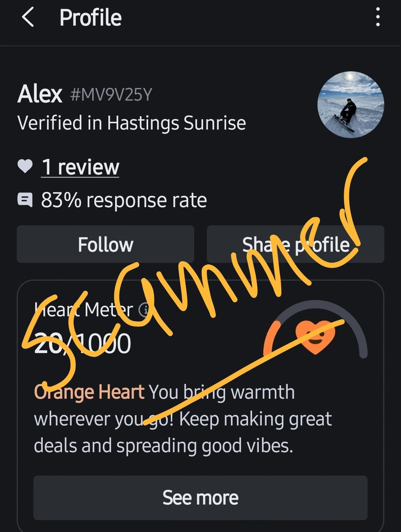Open Alex's snowboarder profile photo
The image size is (401, 532).
tap(351, 105)
